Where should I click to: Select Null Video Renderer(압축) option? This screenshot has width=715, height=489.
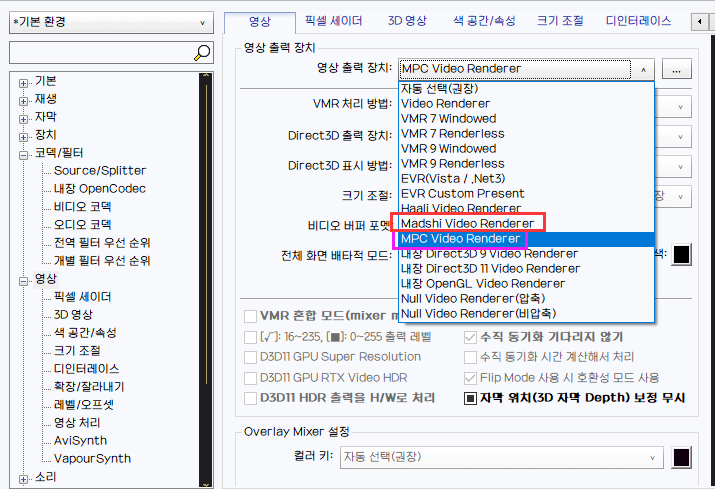pyautogui.click(x=527, y=299)
